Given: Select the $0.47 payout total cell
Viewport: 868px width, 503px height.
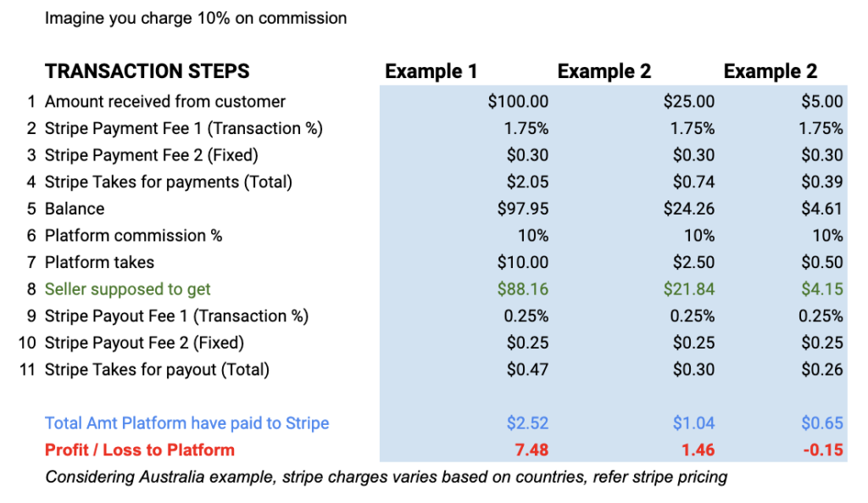Looking at the screenshot, I should 528,370.
